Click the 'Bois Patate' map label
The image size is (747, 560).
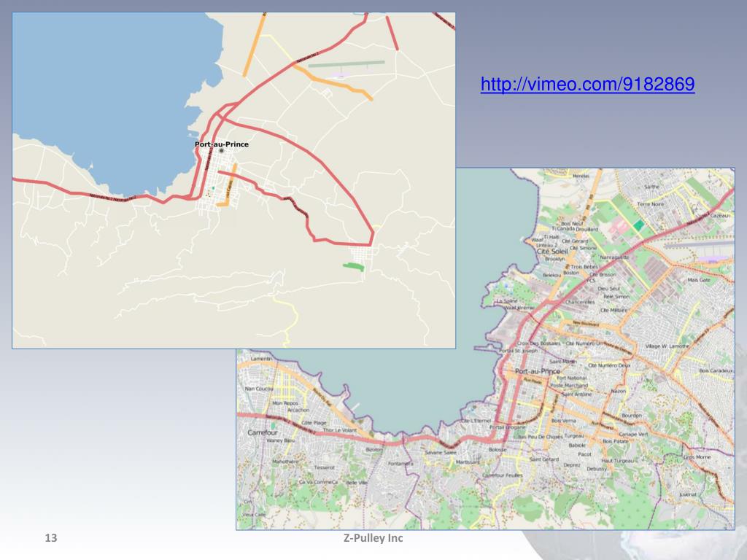616,441
